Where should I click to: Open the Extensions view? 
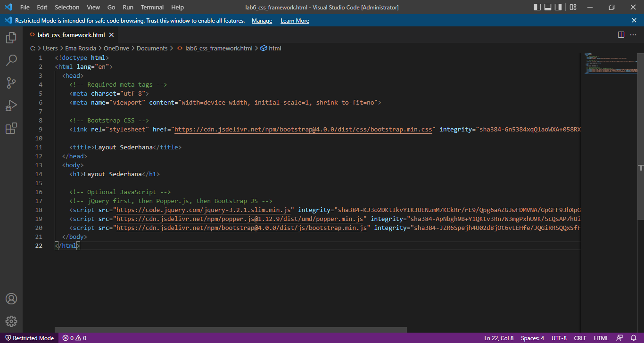click(x=11, y=128)
